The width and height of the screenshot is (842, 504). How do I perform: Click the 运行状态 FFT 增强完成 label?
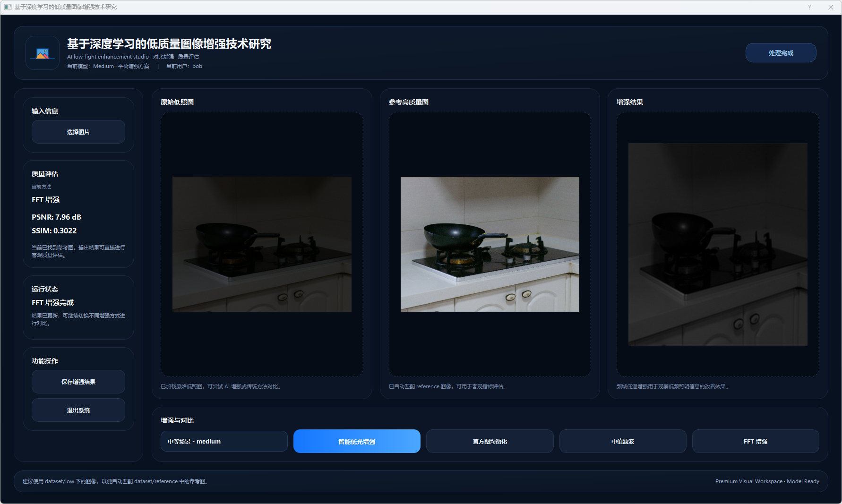pyautogui.click(x=53, y=303)
